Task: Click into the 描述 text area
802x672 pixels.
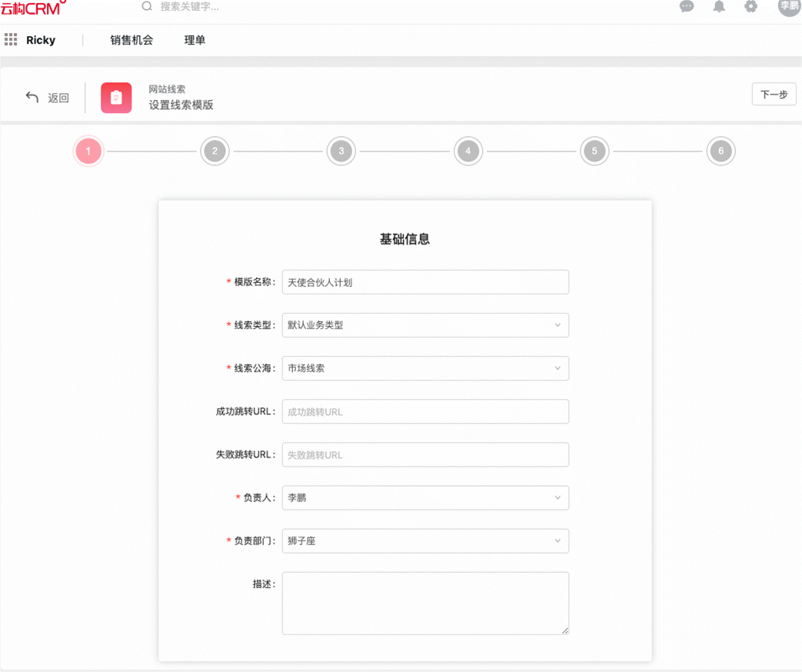Action: 424,603
